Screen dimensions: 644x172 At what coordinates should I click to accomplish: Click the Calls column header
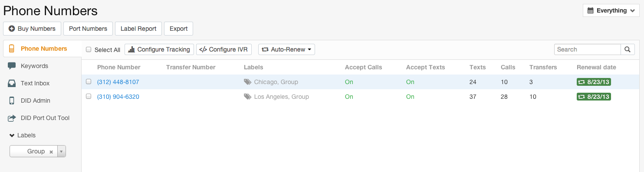[x=508, y=67]
